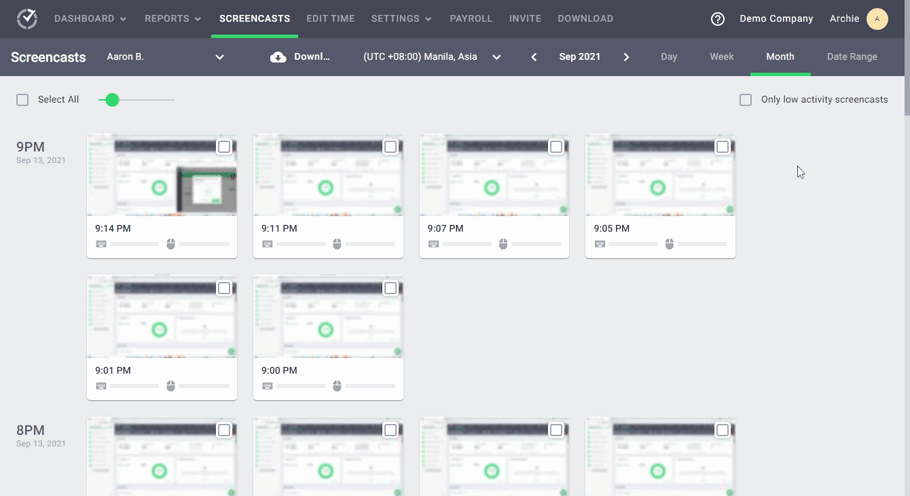Click keyboard activity bar on 9:14 PM card

(134, 244)
